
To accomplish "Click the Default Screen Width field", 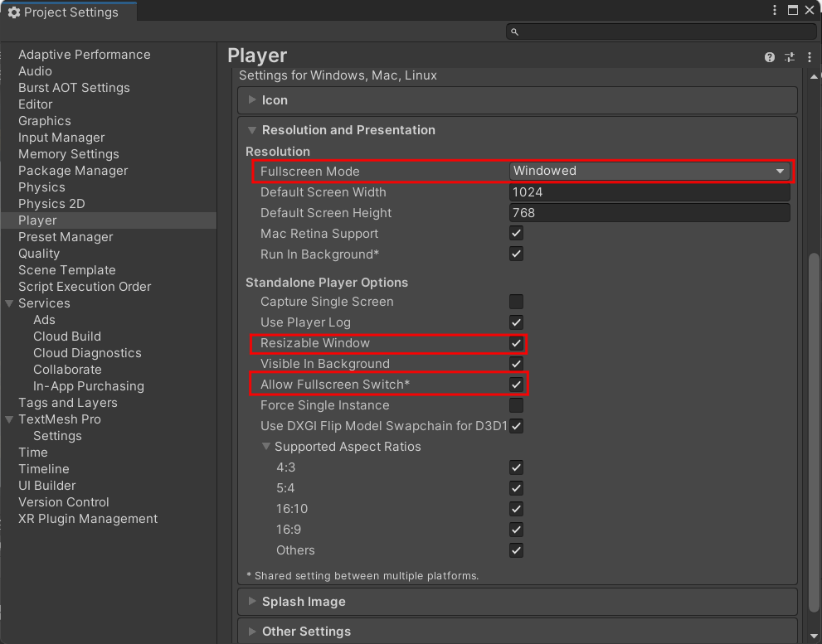I will coord(649,192).
